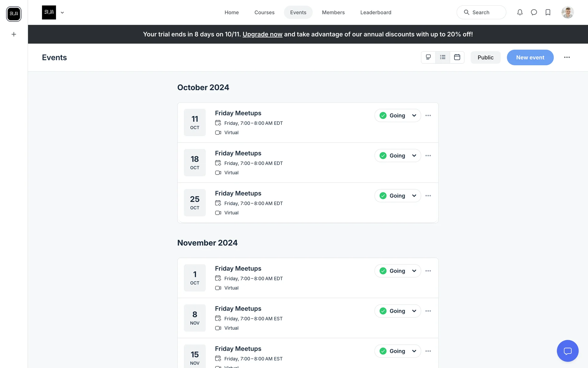Image resolution: width=588 pixels, height=368 pixels.
Task: Go to the Courses tab
Action: point(264,12)
